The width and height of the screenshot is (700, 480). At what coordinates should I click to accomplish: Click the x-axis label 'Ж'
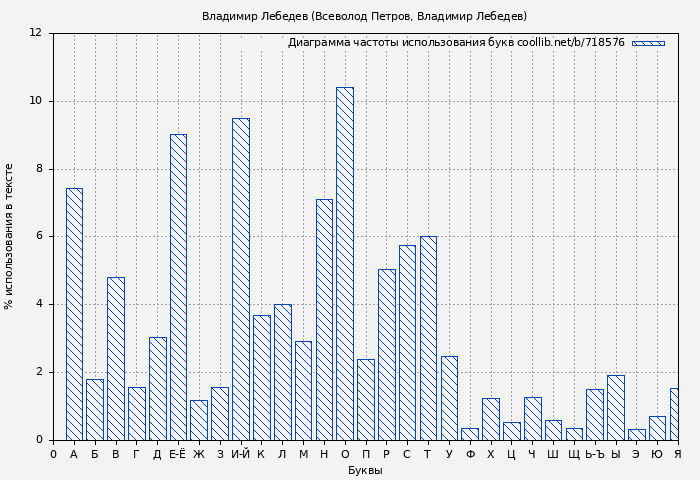(x=199, y=454)
